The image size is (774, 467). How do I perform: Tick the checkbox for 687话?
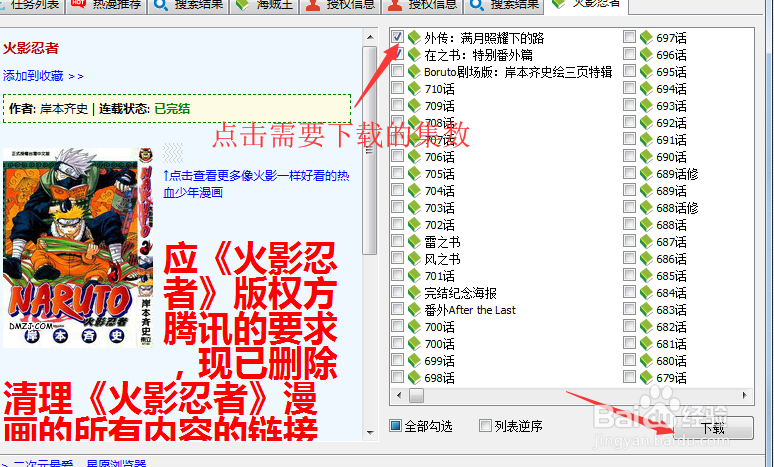[629, 241]
